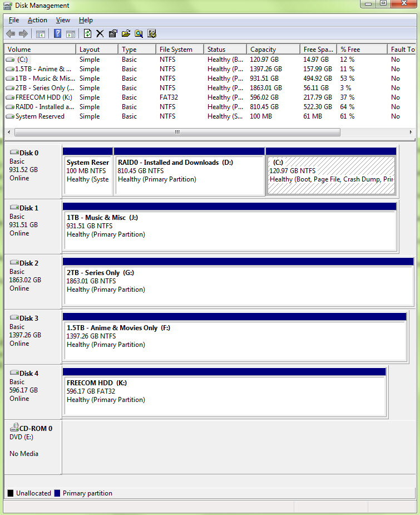Select the Disk 0 drive icon
420x515 pixels.
coord(14,152)
